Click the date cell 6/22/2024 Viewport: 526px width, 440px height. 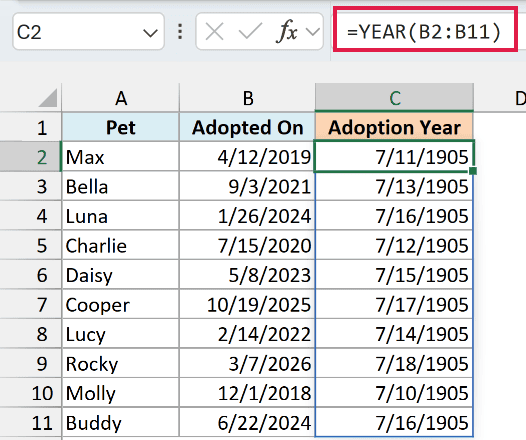tap(248, 422)
